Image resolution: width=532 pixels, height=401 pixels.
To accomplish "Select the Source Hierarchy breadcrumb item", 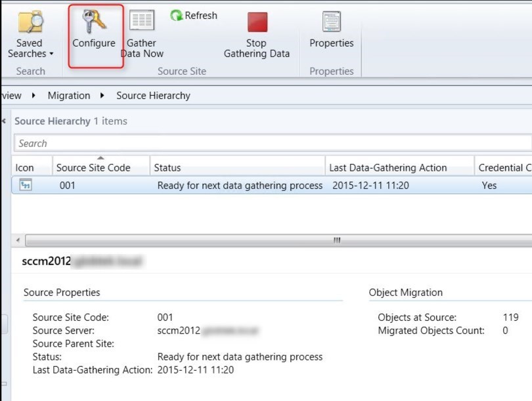I will (x=153, y=96).
